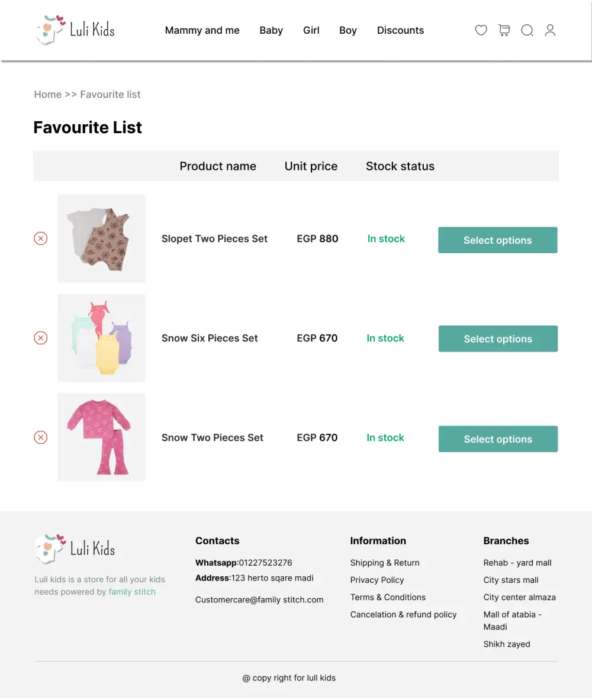The width and height of the screenshot is (592, 700).
Task: Open the Girl category
Action: click(311, 30)
